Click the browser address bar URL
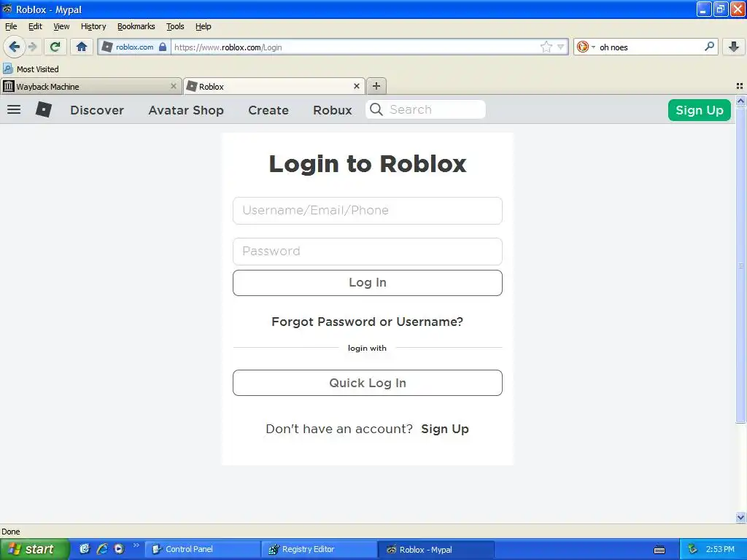The image size is (747, 560). pos(355,47)
